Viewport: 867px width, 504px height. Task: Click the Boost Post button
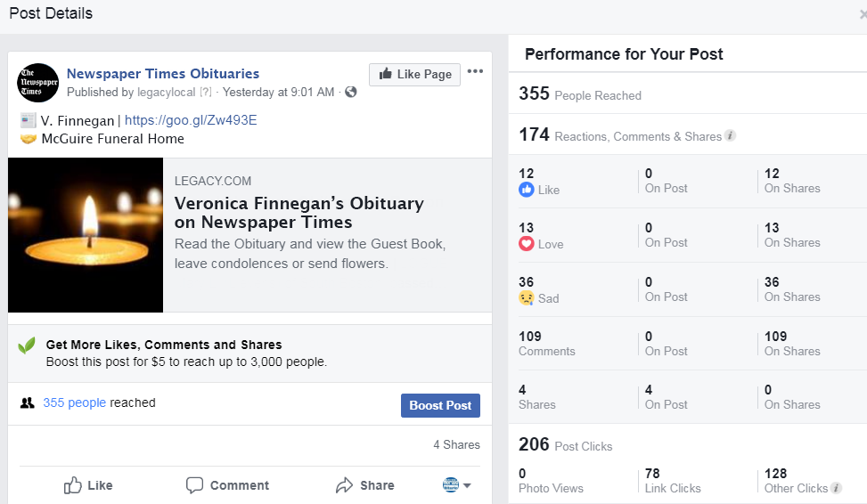440,405
